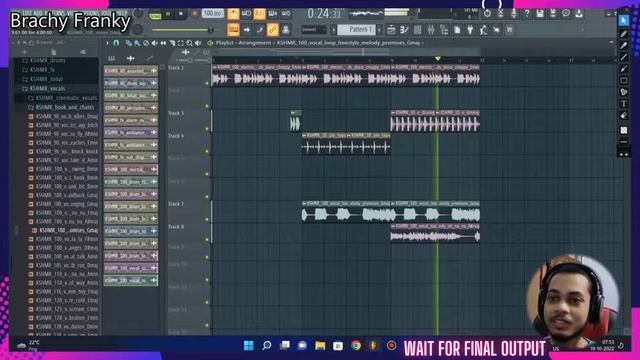Click the green slider handle under the transport

click(211, 30)
